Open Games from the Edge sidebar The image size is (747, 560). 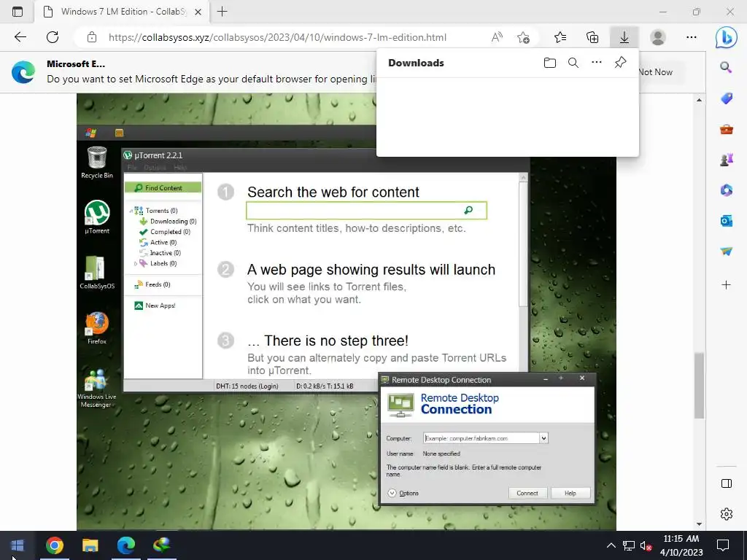(726, 160)
